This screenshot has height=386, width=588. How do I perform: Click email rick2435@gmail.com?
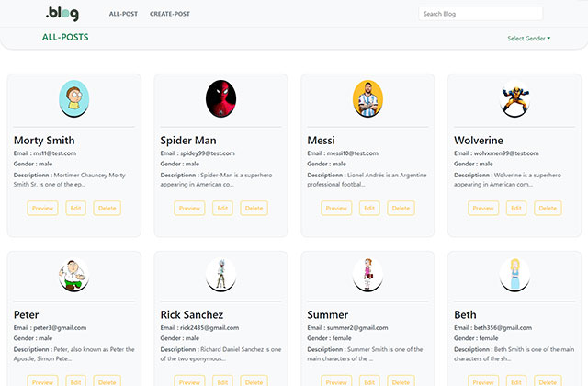pos(209,328)
